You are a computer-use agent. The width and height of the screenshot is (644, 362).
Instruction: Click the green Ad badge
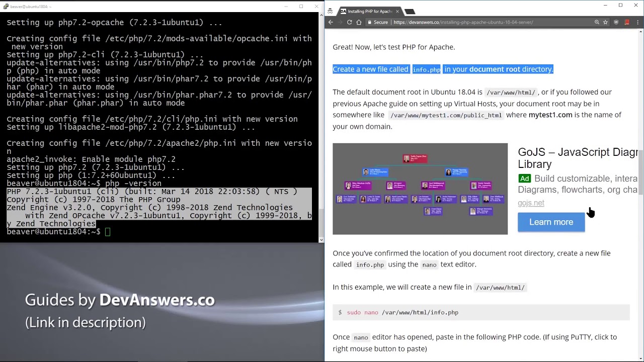coord(524,178)
